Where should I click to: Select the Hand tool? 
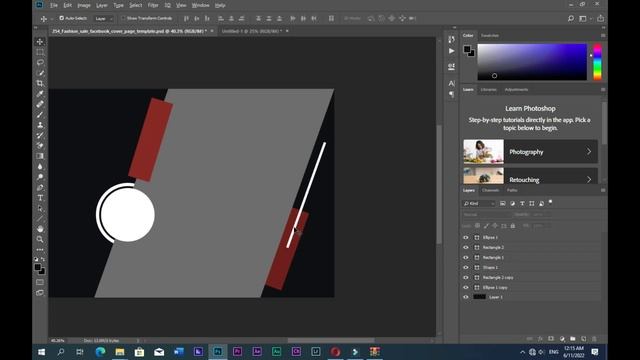(x=40, y=229)
